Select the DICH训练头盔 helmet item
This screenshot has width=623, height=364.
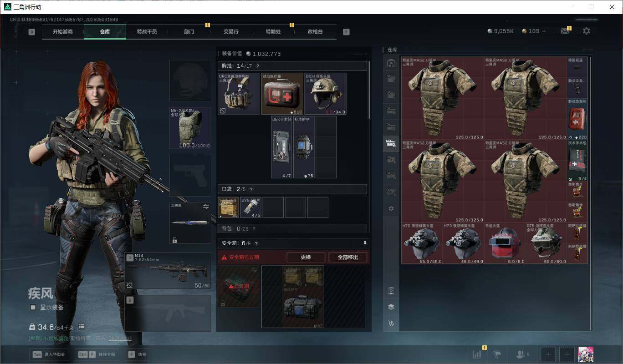point(325,94)
